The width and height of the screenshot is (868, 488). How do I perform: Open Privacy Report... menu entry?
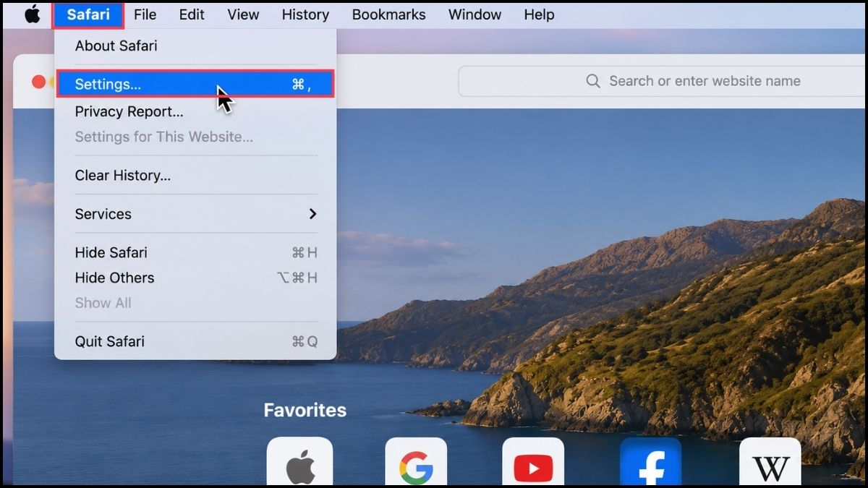tap(195, 111)
